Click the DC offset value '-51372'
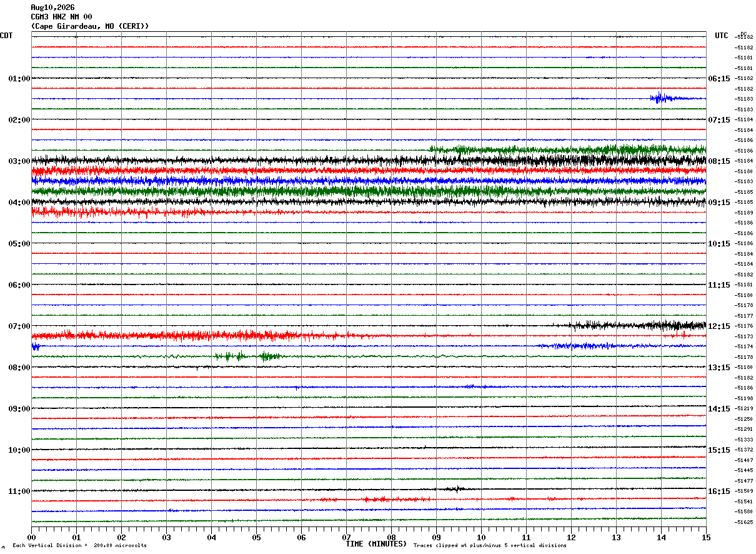 (744, 450)
